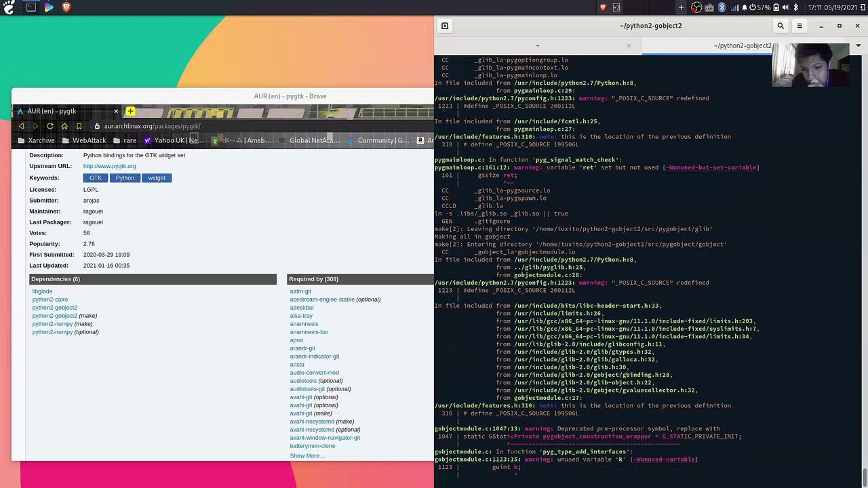Open upstream URL http://www.pygtk.org
The image size is (868, 488).
click(109, 166)
